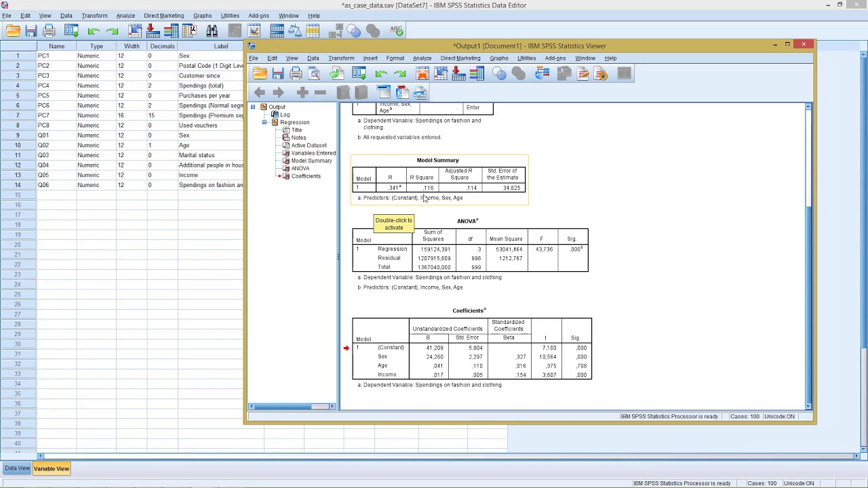Viewport: 868px width, 488px height.
Task: Click the Data Editor horizontal scrollbar
Action: (x=448, y=456)
